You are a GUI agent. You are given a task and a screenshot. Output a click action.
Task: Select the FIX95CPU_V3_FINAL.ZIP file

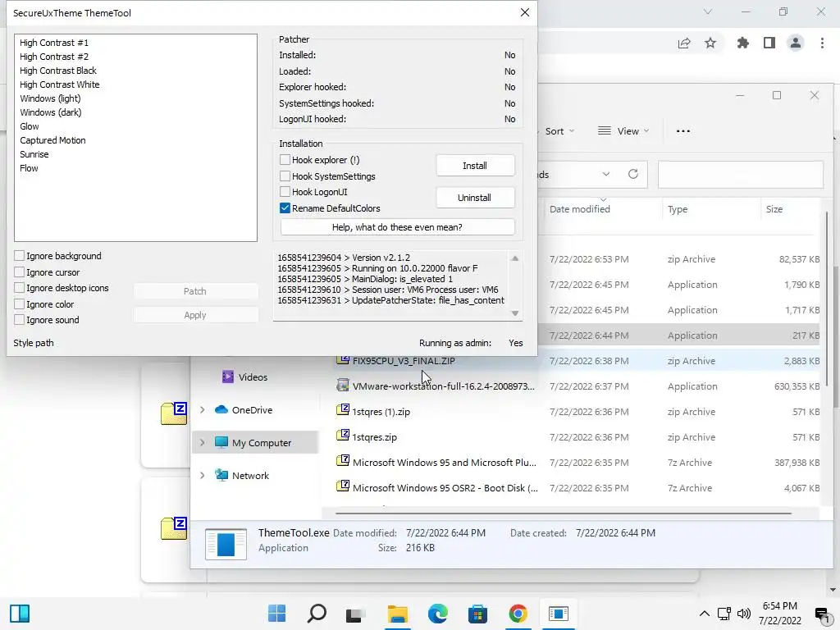point(404,361)
